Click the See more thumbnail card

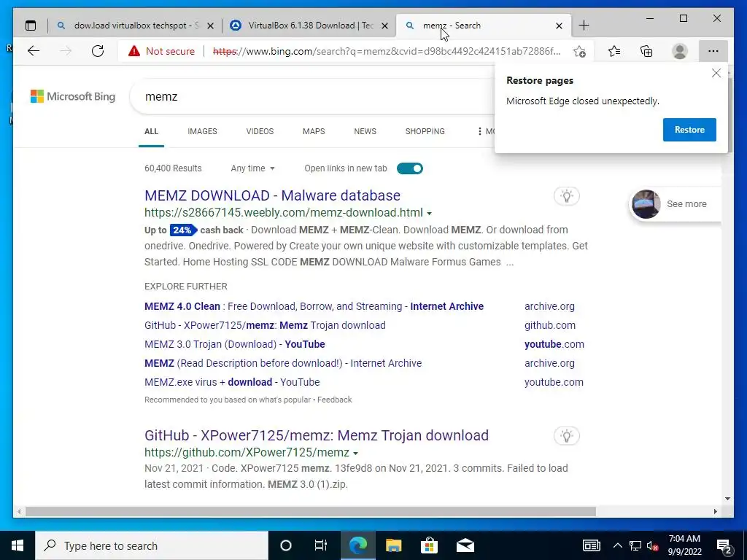pos(676,204)
